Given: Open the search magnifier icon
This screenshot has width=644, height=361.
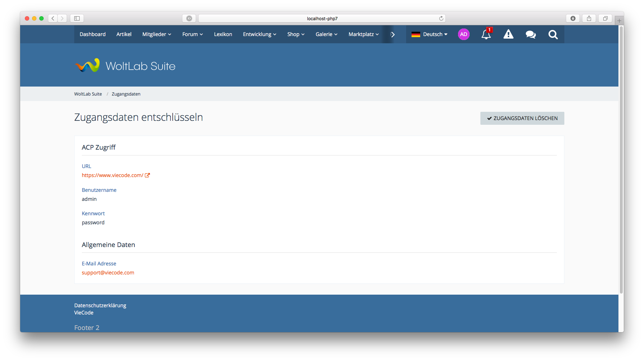Looking at the screenshot, I should 553,35.
